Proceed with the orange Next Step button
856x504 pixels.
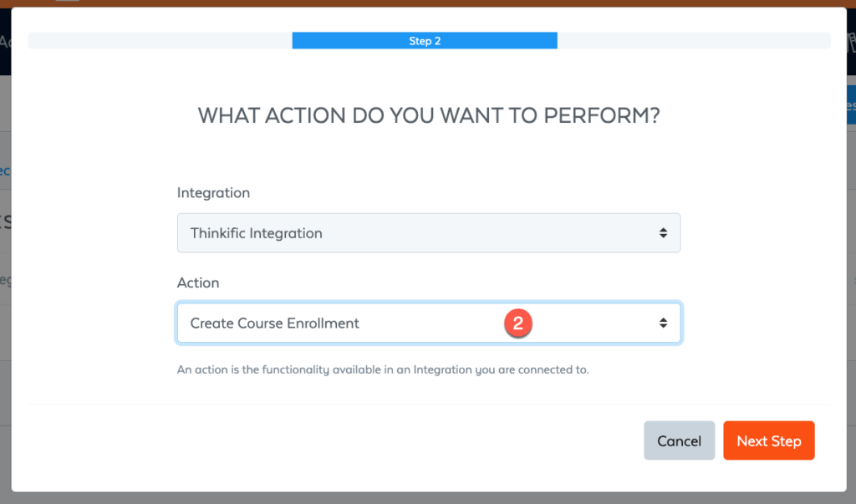pos(769,440)
